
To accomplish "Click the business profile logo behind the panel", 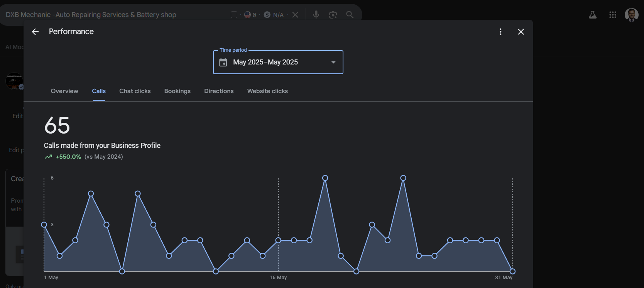I will point(14,81).
